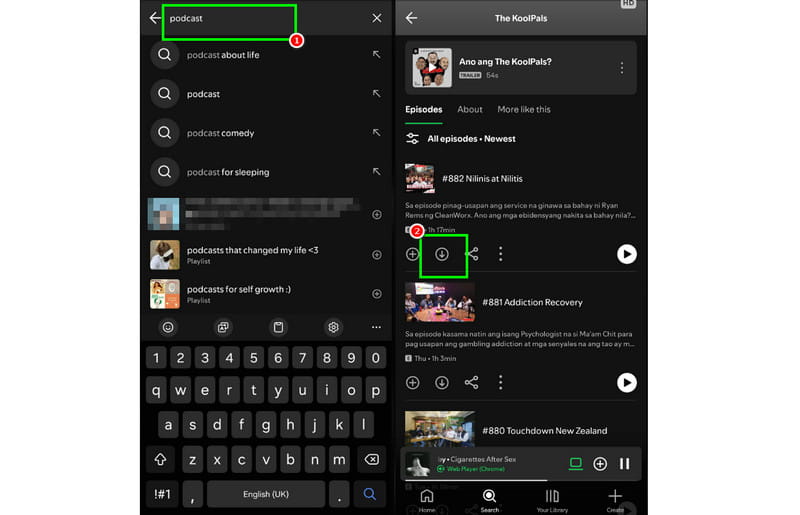The image size is (800, 515).
Task: Download episode #882 Nilinis at Nilitis
Action: (x=442, y=254)
